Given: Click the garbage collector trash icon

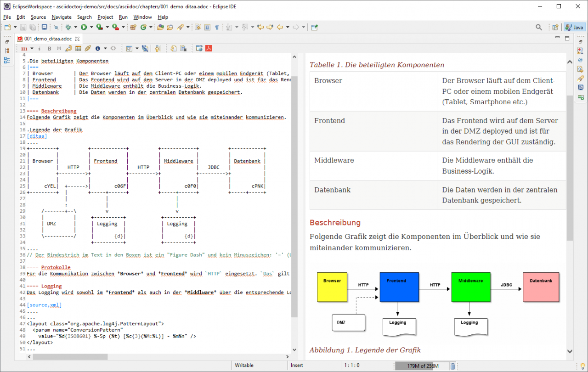Looking at the screenshot, I should [x=452, y=366].
